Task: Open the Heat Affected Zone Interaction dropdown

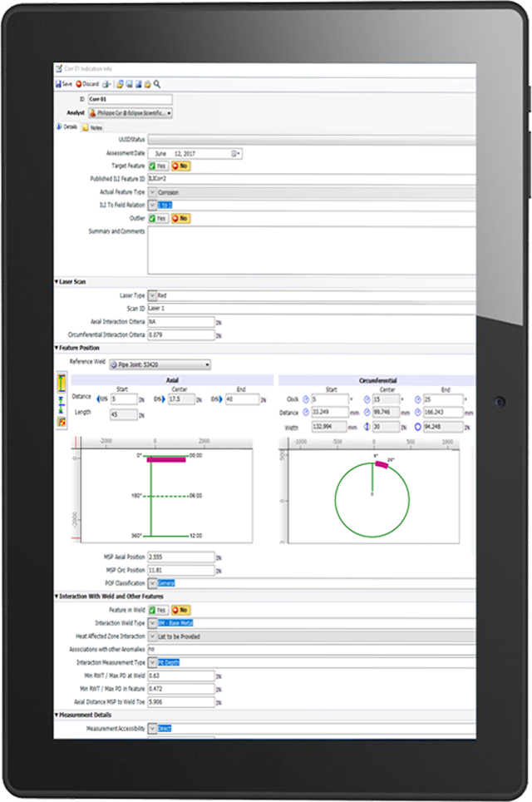Action: coord(152,636)
